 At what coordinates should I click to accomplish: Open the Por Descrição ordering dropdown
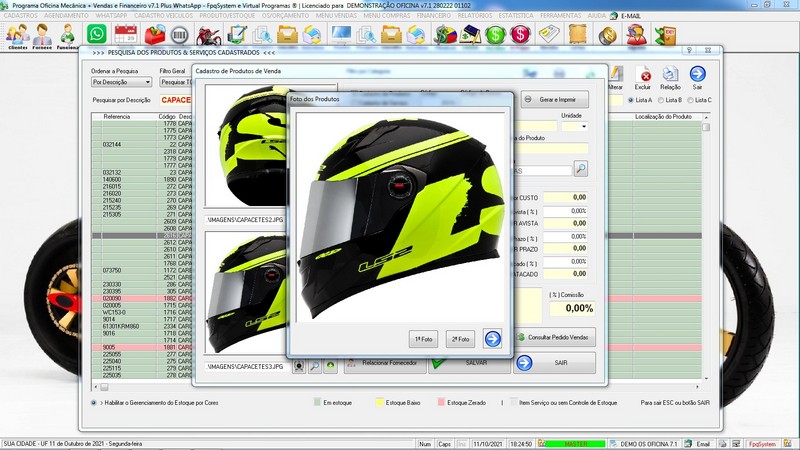[x=121, y=82]
